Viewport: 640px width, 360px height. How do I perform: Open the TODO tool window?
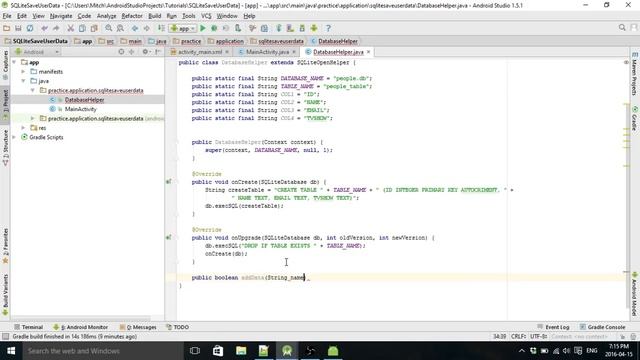pos(178,327)
